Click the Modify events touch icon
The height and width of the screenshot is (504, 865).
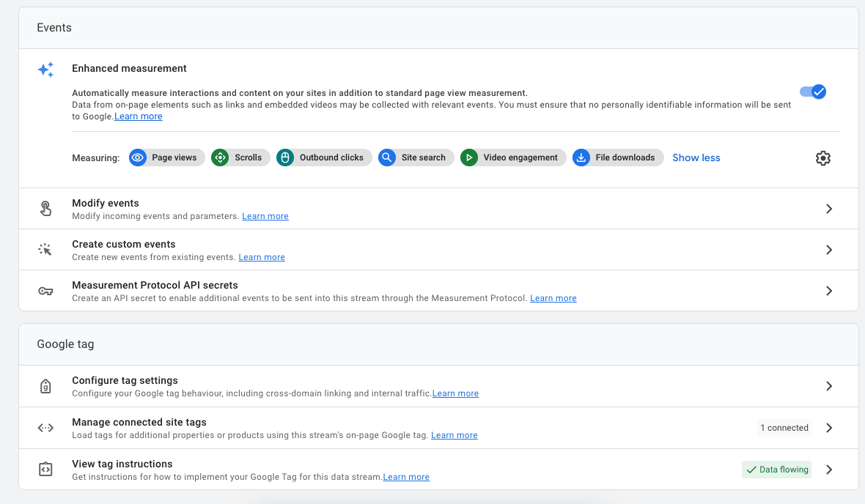tap(45, 209)
